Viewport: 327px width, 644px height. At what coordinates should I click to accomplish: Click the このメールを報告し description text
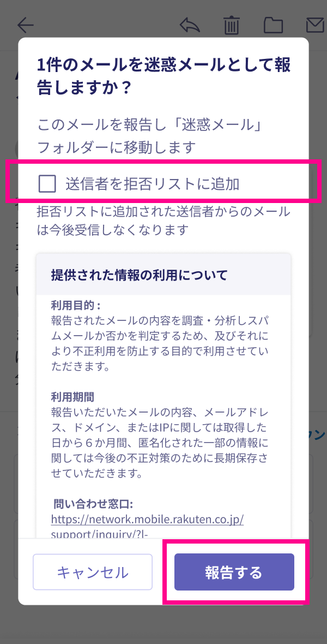tap(150, 135)
